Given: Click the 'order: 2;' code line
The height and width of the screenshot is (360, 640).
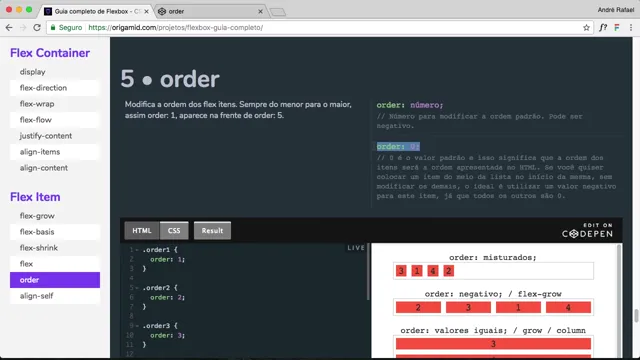Looking at the screenshot, I should 167,297.
